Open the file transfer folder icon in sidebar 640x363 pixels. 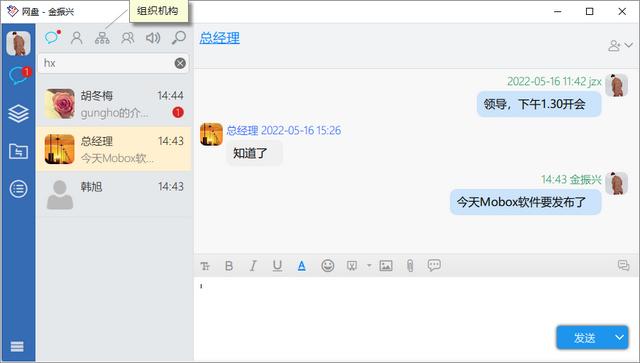click(18, 151)
